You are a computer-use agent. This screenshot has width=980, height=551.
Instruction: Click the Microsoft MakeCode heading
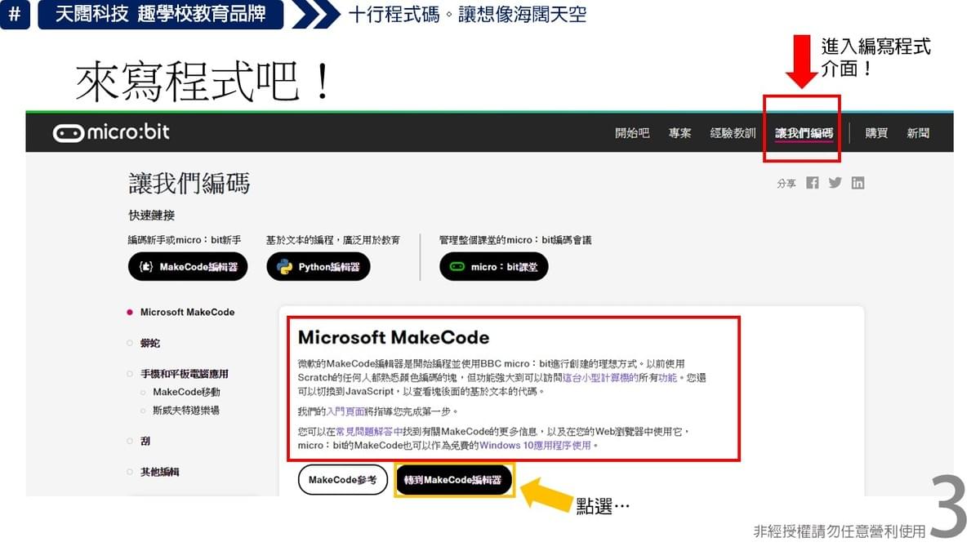click(x=394, y=337)
